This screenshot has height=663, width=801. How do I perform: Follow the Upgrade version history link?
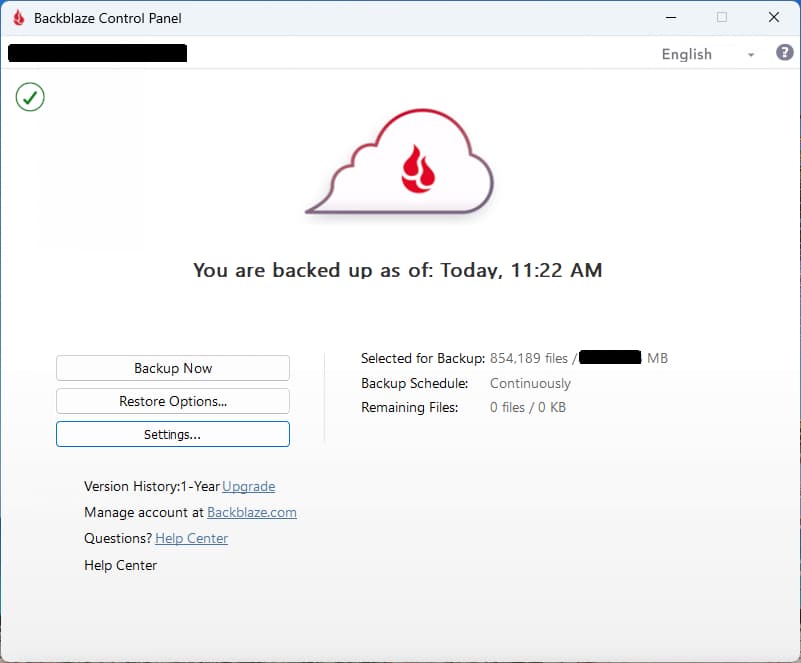tap(249, 487)
